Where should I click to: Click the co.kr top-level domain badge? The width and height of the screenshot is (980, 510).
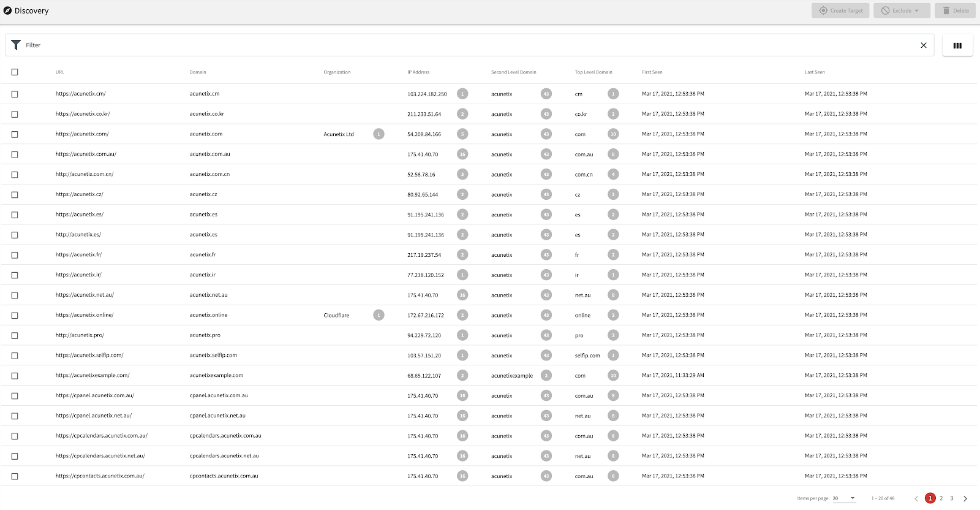click(613, 114)
